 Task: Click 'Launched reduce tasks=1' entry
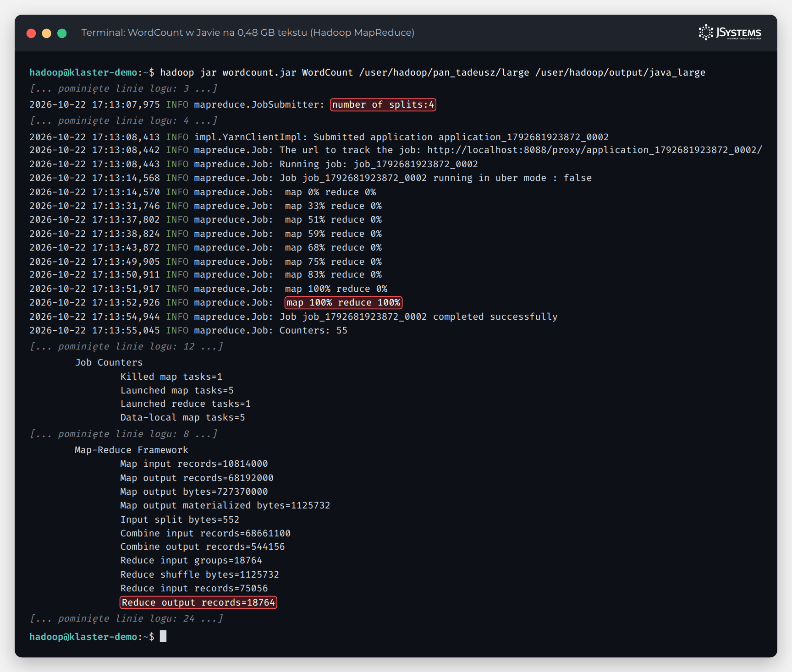click(186, 404)
